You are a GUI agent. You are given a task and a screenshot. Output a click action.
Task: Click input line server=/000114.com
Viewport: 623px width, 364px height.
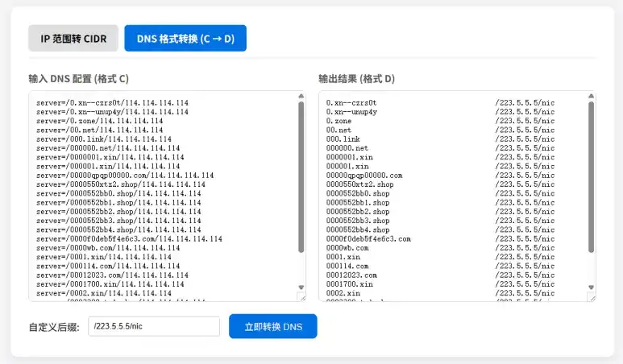[x=108, y=266]
